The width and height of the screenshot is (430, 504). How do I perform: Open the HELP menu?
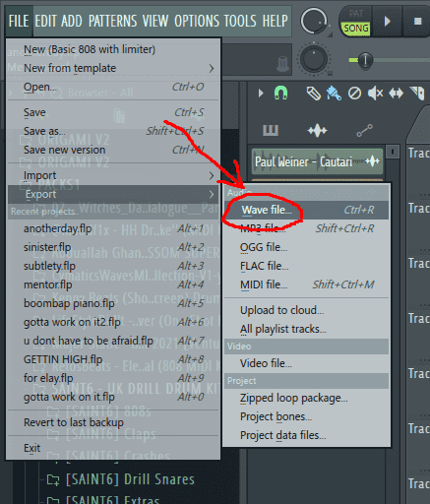275,22
